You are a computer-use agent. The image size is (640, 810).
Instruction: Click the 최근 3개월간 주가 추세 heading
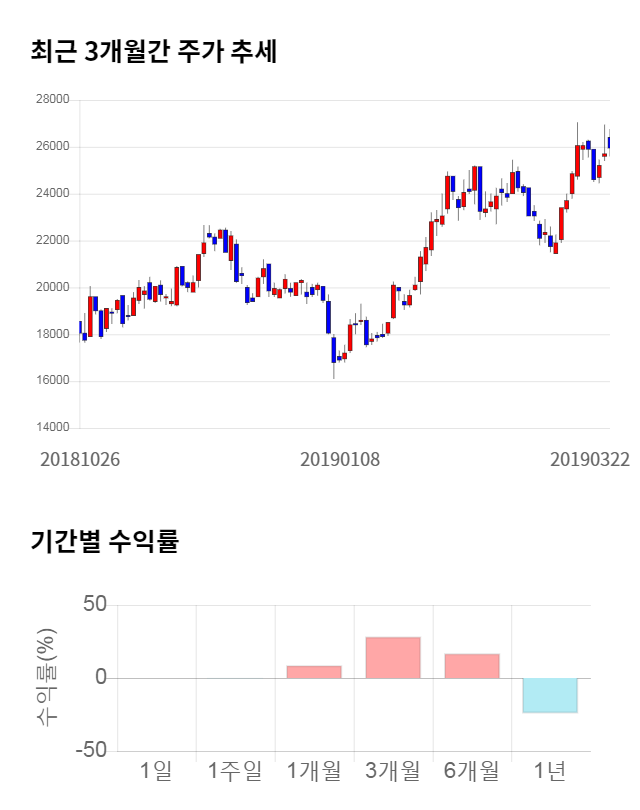(x=154, y=52)
